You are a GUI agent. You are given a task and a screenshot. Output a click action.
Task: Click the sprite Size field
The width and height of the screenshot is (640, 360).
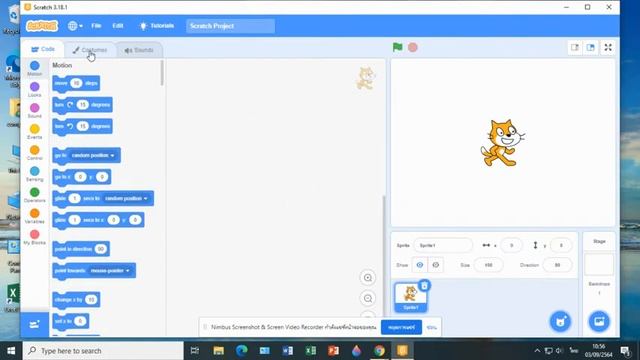(488, 265)
